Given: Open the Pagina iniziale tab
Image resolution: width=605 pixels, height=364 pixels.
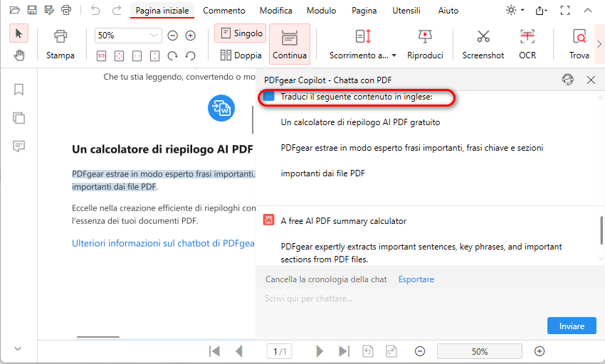Looking at the screenshot, I should pos(162,11).
